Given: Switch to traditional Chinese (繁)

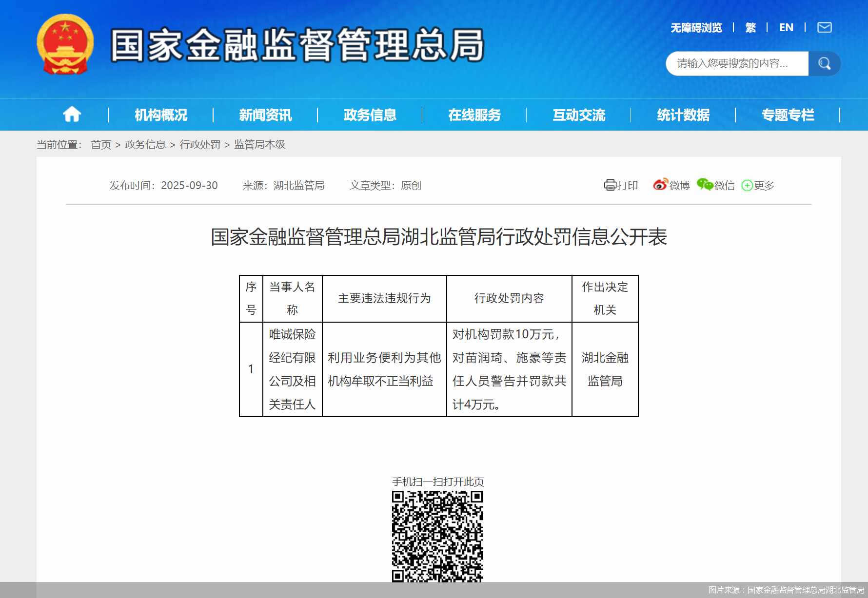Looking at the screenshot, I should pos(750,28).
